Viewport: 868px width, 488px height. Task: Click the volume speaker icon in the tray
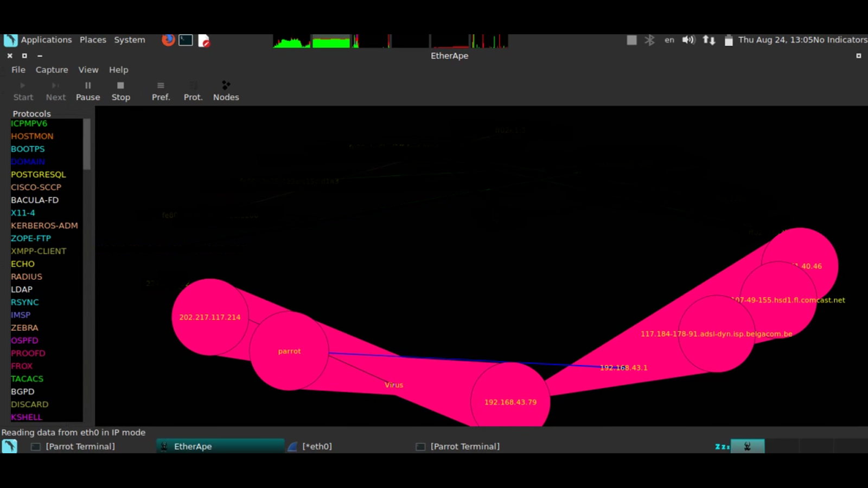click(688, 40)
